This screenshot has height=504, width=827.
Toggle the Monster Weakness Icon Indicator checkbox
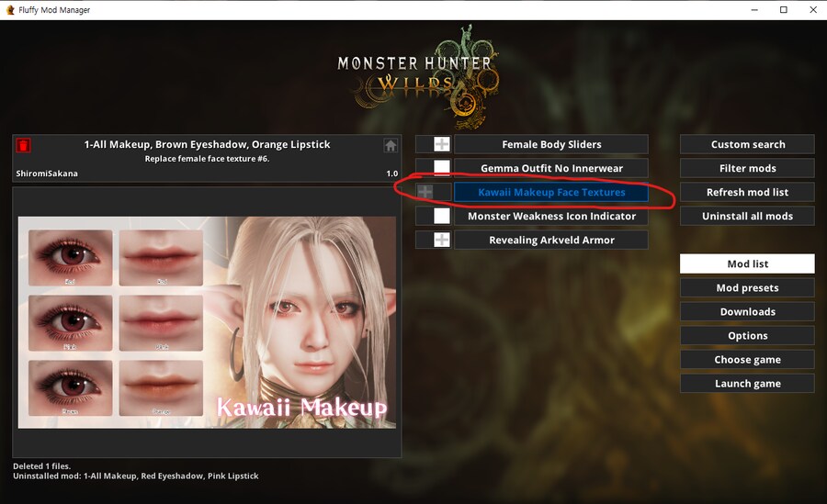pos(441,216)
